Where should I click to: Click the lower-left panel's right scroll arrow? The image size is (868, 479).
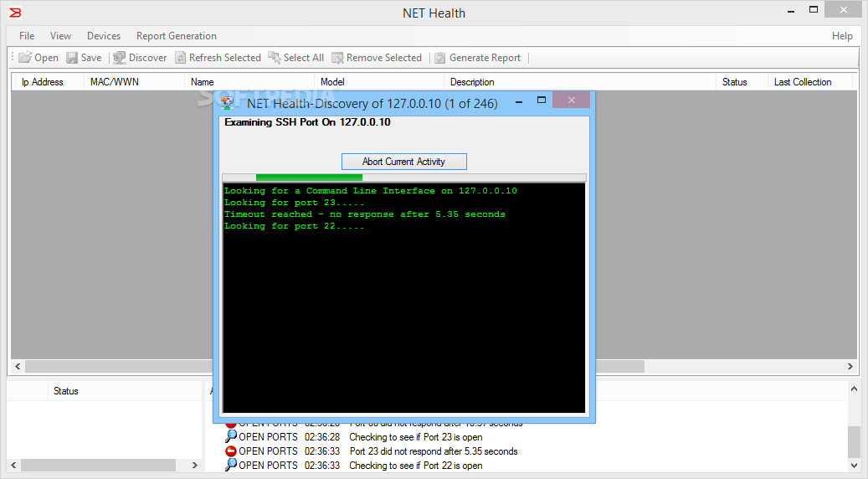[x=194, y=465]
